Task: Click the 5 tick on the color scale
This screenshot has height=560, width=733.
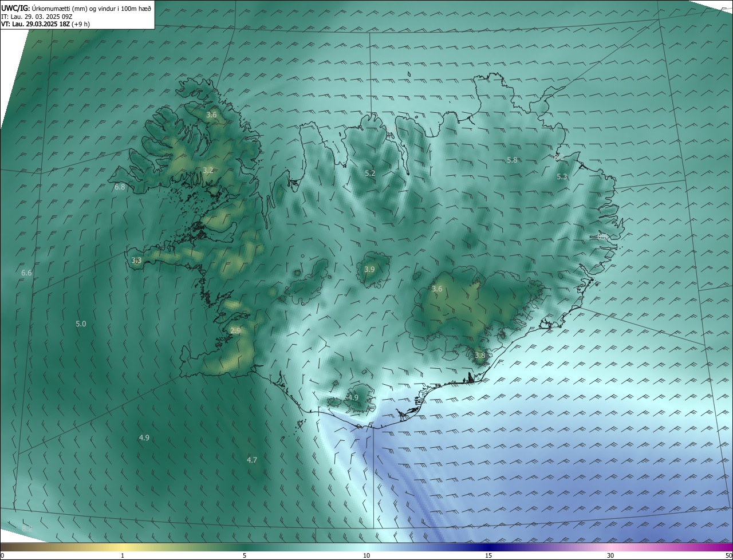Action: pos(245,555)
